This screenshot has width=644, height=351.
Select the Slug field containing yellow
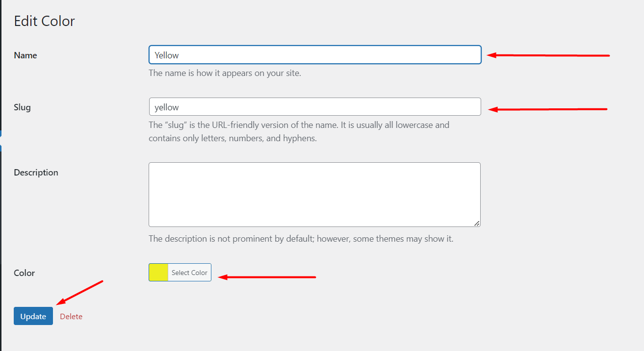point(314,107)
